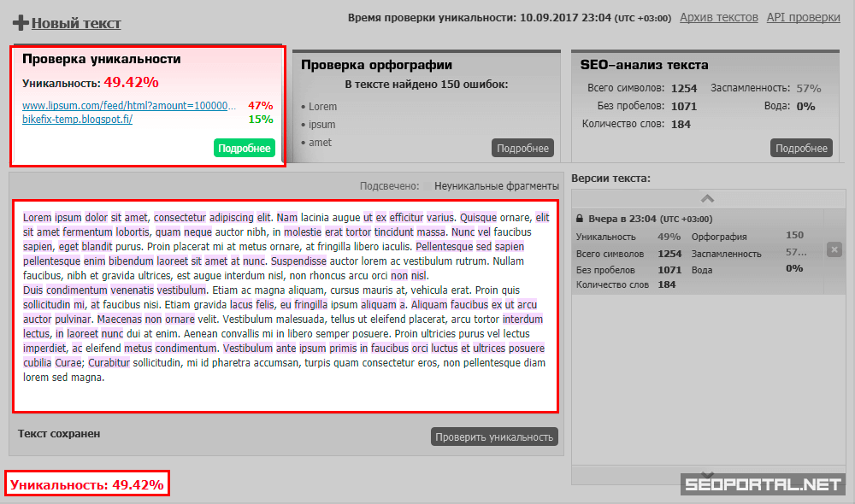
Task: Click Подробнее button in SEO analysis panel
Action: (801, 149)
